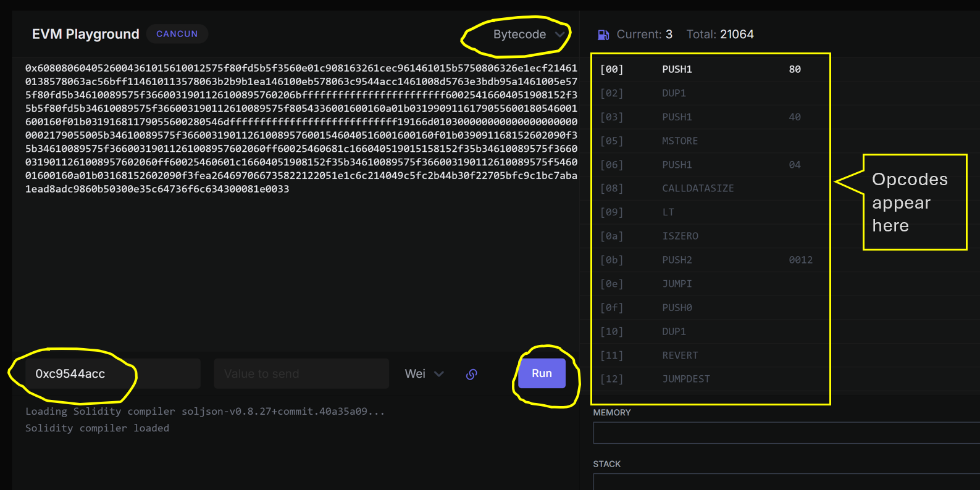Click inside the bytecode editor text
The height and width of the screenshot is (490, 980).
coord(301,128)
